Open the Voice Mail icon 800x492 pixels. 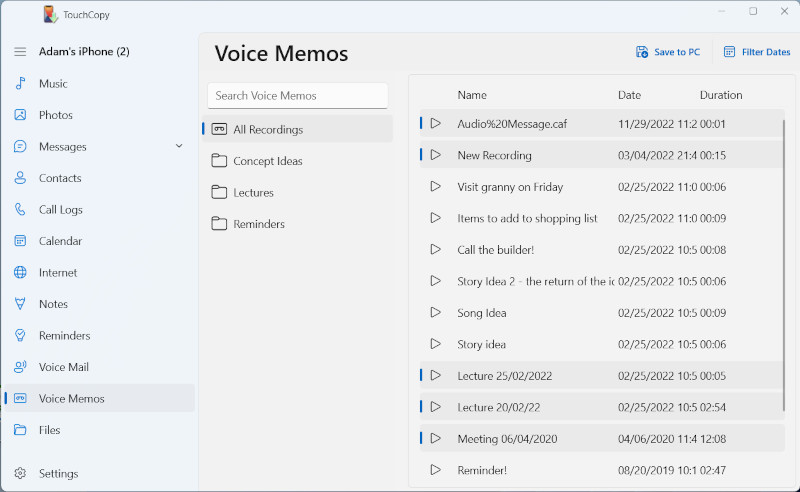coord(20,367)
